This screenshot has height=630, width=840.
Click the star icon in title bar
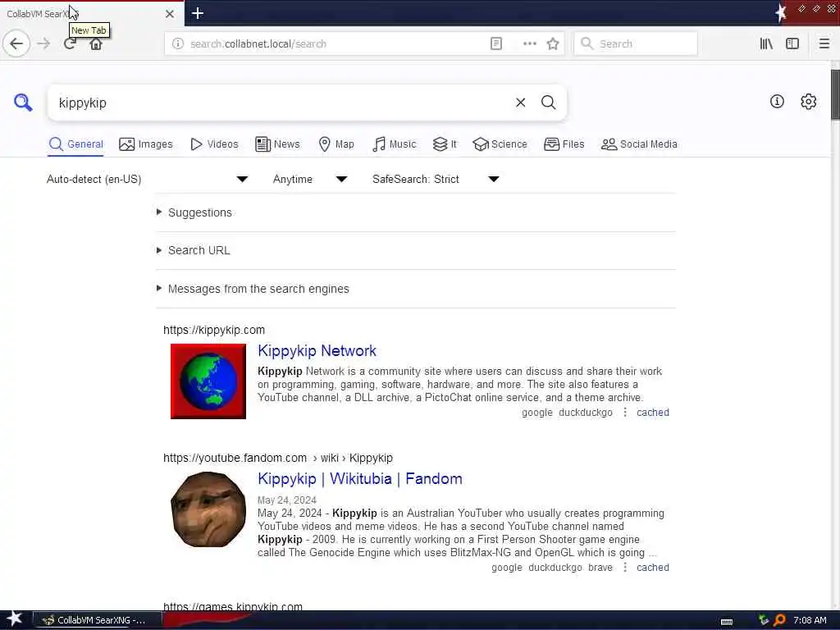coord(781,12)
